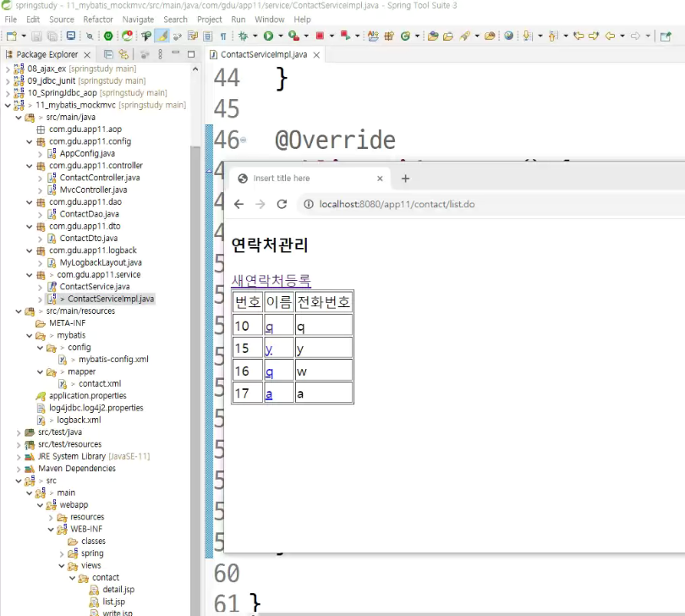Click the New Java Package icon
Image resolution: width=685 pixels, height=616 pixels.
pos(389,36)
